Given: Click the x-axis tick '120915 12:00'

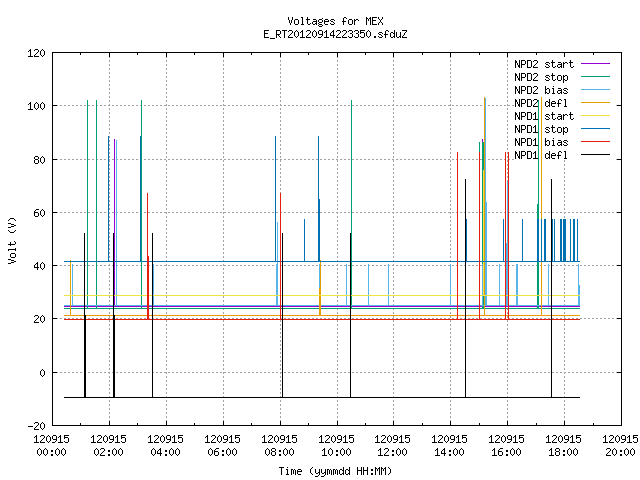Looking at the screenshot, I should [393, 446].
